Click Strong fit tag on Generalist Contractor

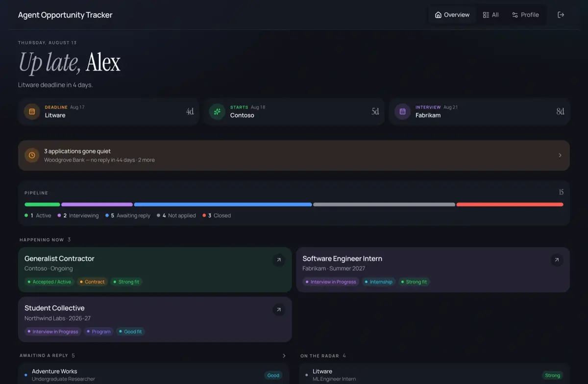tap(126, 282)
